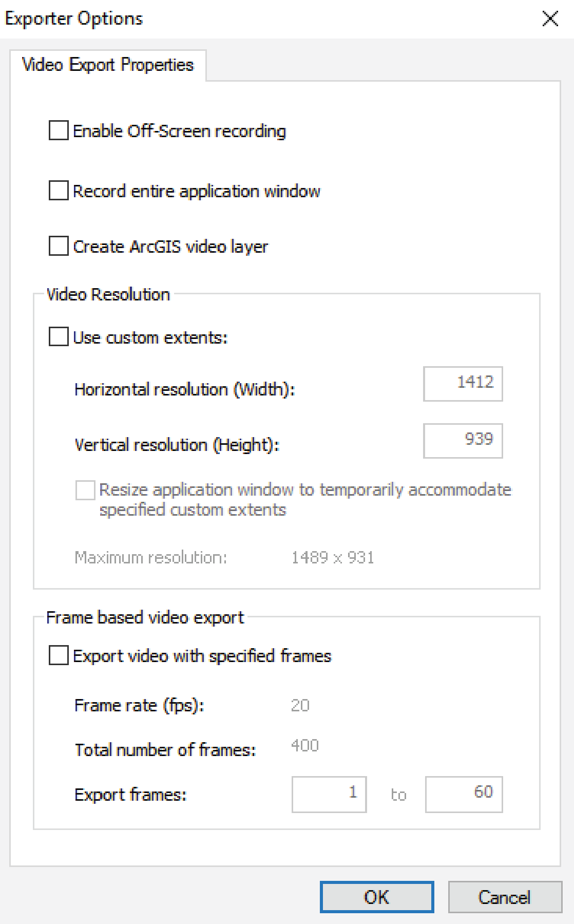Image resolution: width=574 pixels, height=924 pixels.
Task: Enable Off-Screen recording checkbox
Action: point(59,130)
